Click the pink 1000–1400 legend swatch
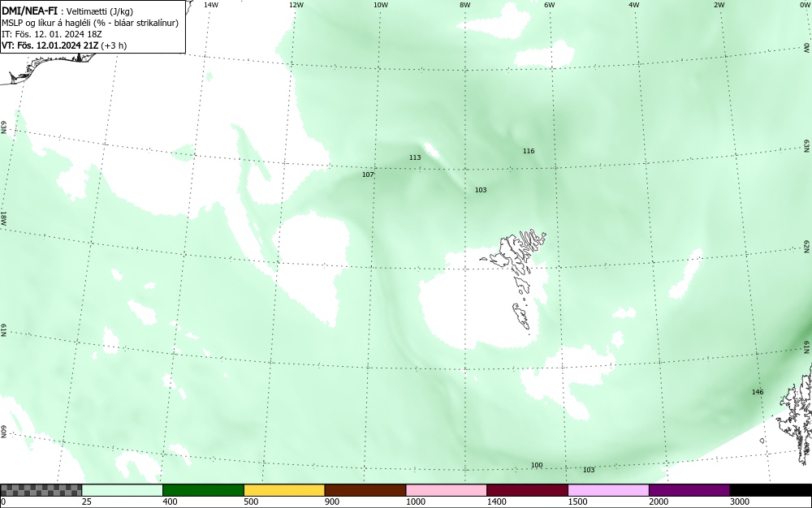 [x=447, y=490]
